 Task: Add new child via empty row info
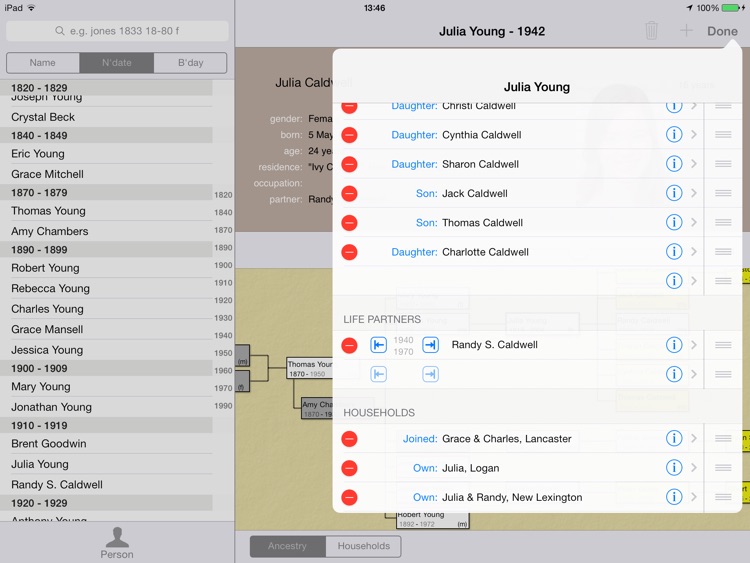(x=673, y=281)
